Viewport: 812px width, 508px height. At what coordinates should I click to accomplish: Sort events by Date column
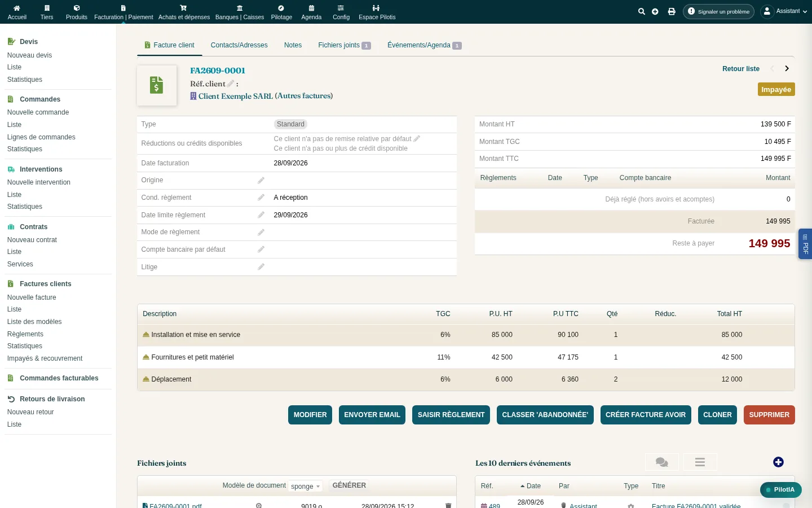pyautogui.click(x=531, y=486)
